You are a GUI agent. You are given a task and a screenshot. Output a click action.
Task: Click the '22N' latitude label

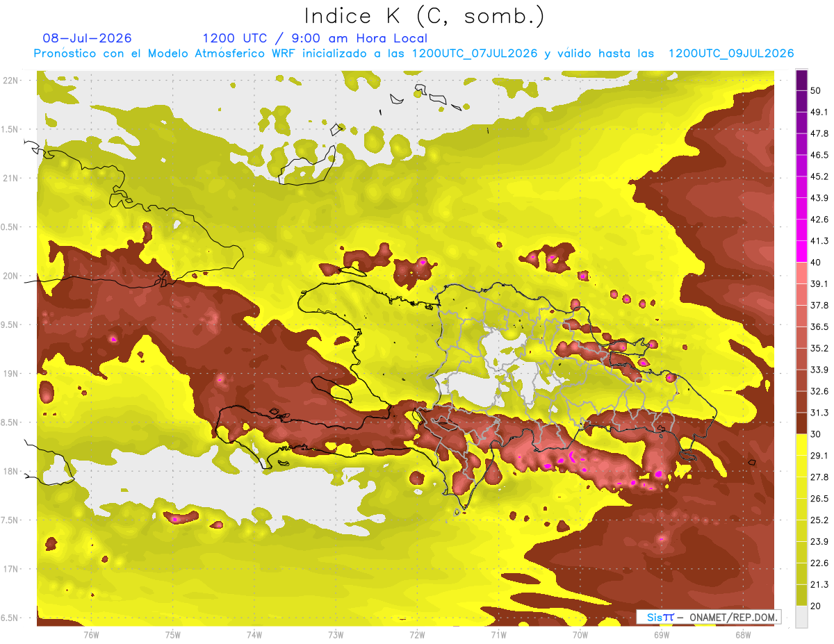click(10, 81)
